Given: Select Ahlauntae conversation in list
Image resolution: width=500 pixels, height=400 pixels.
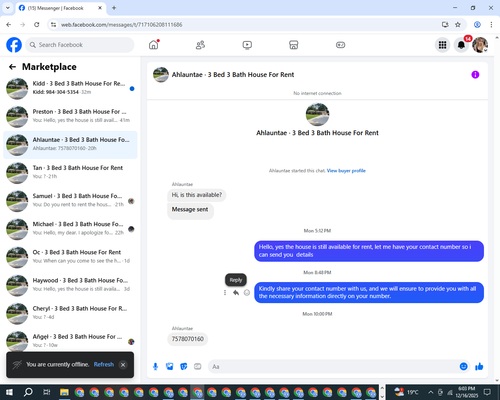Looking at the screenshot, I should click(x=70, y=145).
